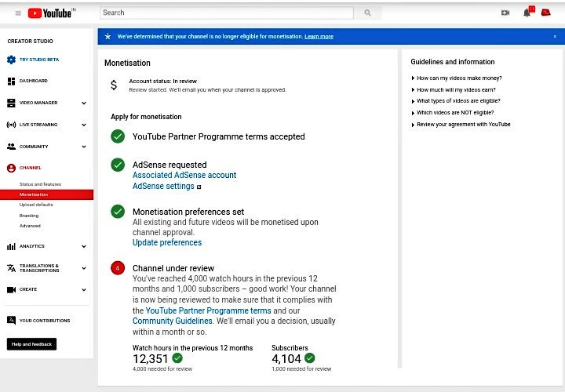The width and height of the screenshot is (565, 392).
Task: Open Advanced under Channel
Action: 30,226
